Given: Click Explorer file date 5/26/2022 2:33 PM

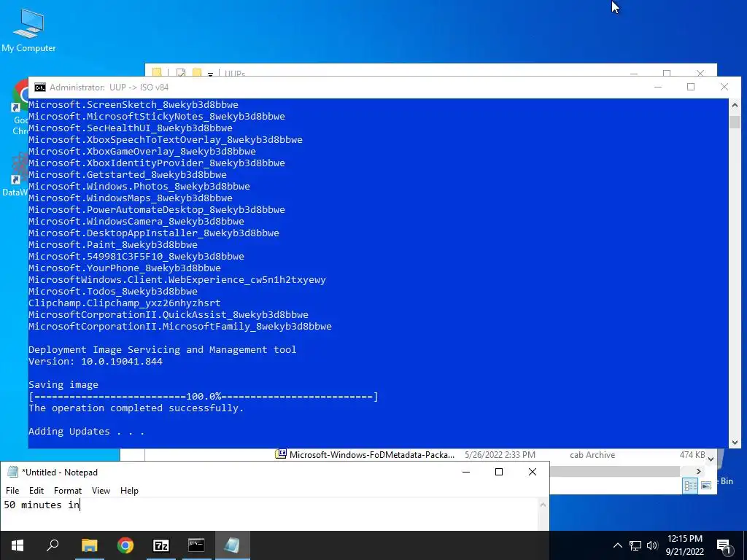Looking at the screenshot, I should pyautogui.click(x=500, y=455).
